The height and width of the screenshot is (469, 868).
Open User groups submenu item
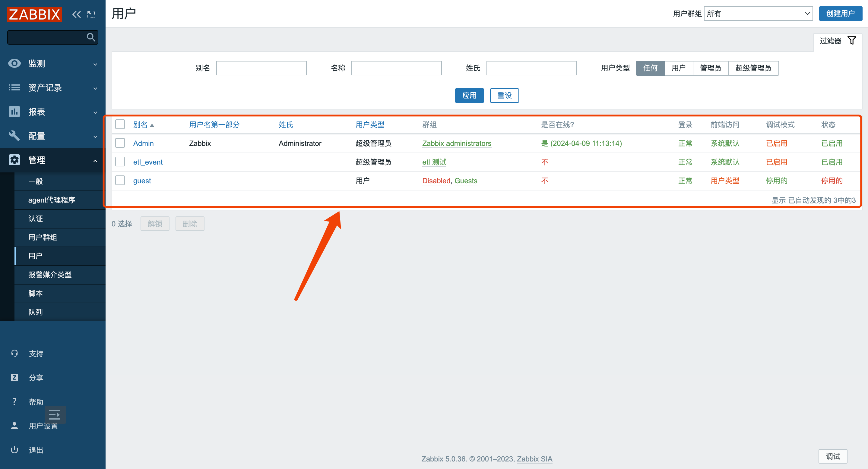click(43, 237)
